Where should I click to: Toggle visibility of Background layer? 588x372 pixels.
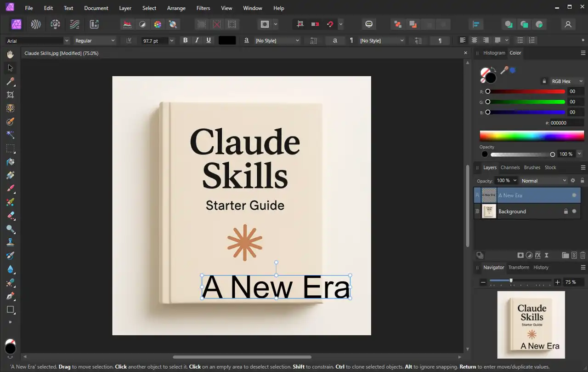(x=574, y=212)
